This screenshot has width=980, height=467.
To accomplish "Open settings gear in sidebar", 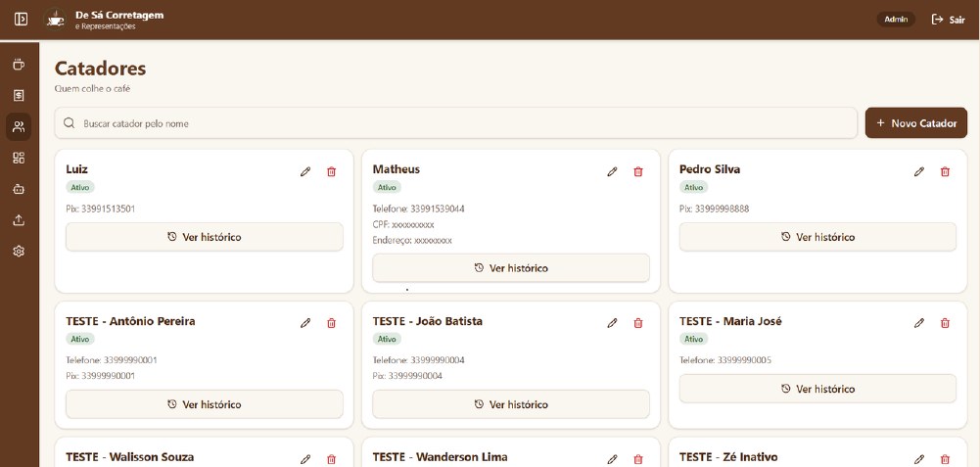I will tap(19, 252).
